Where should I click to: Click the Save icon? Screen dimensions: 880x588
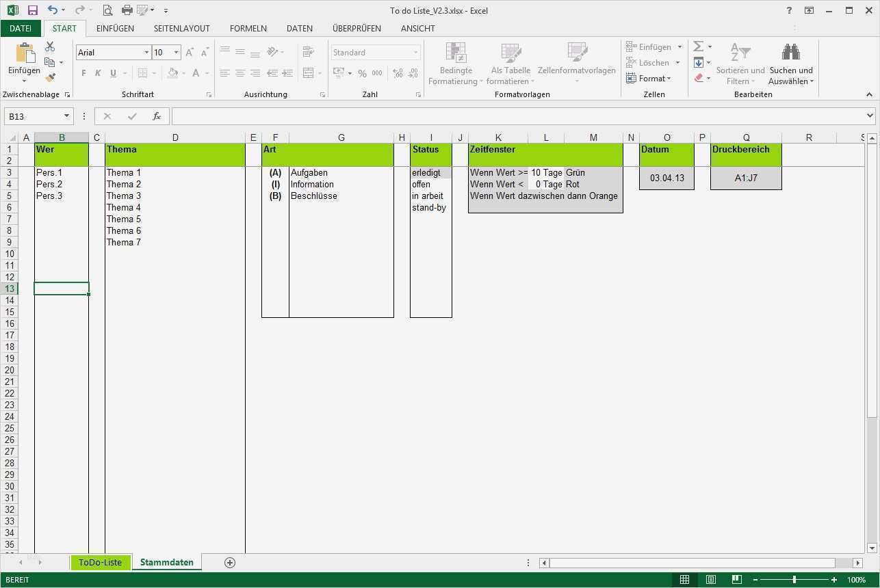pyautogui.click(x=31, y=10)
